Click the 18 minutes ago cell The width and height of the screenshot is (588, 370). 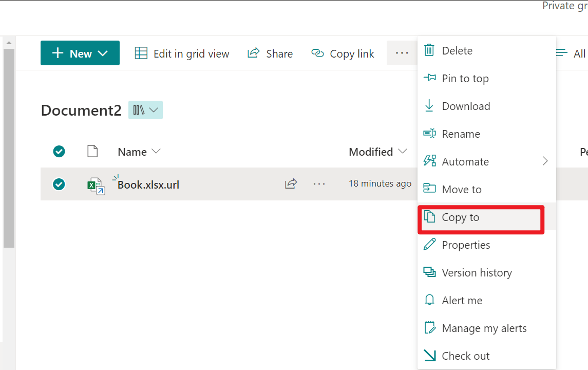click(380, 183)
